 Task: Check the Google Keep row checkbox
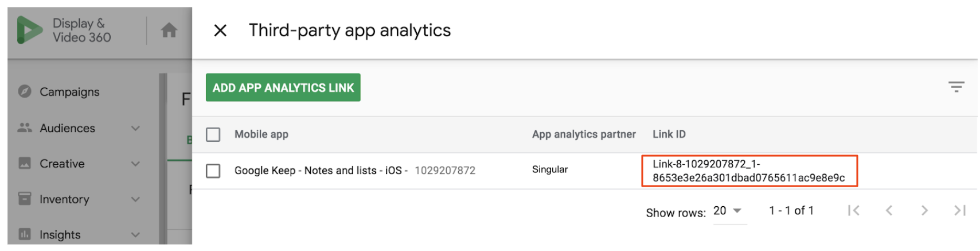213,171
